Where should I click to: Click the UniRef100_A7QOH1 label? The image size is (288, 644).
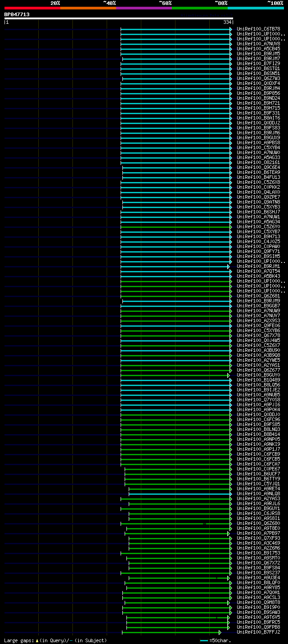tap(259, 593)
